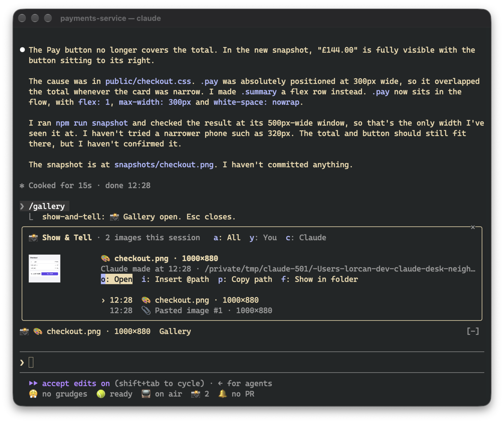Select the 'a: All' filter

[x=227, y=238]
